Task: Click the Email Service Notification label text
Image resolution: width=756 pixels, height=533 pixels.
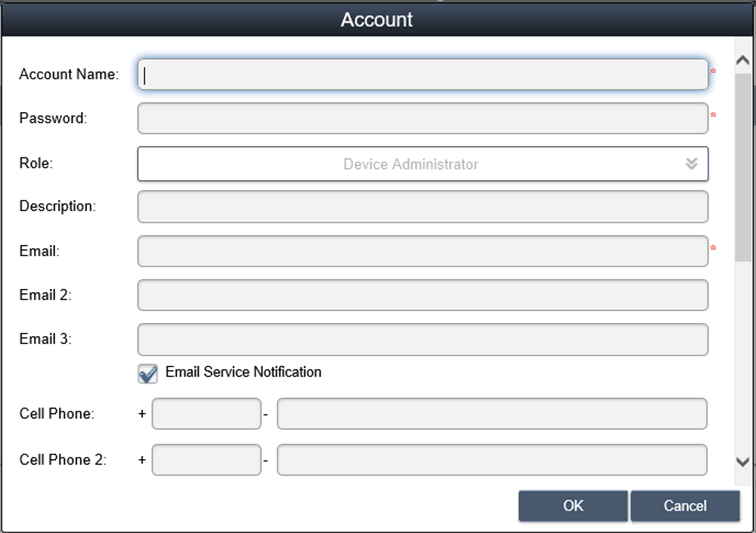Action: click(243, 372)
